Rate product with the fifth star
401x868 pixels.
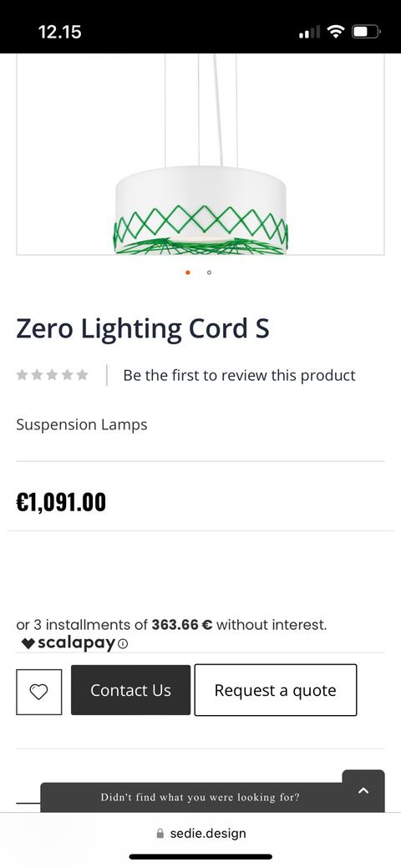82,375
